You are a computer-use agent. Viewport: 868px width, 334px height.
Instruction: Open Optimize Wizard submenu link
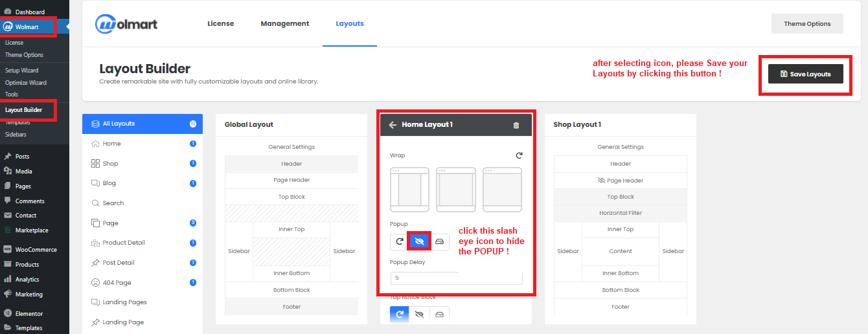pos(26,83)
